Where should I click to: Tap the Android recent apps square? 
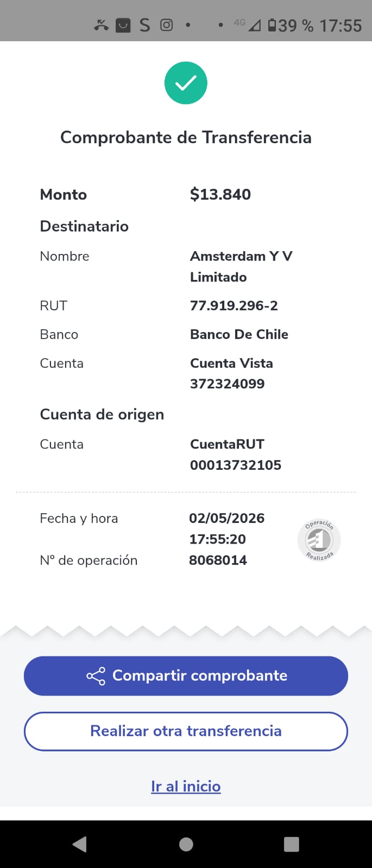click(x=292, y=844)
